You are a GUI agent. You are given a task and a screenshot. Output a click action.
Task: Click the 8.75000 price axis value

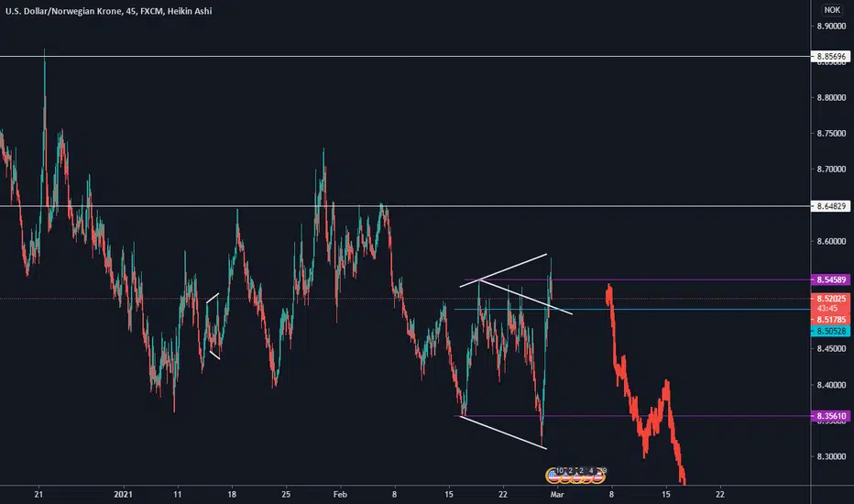click(831, 134)
